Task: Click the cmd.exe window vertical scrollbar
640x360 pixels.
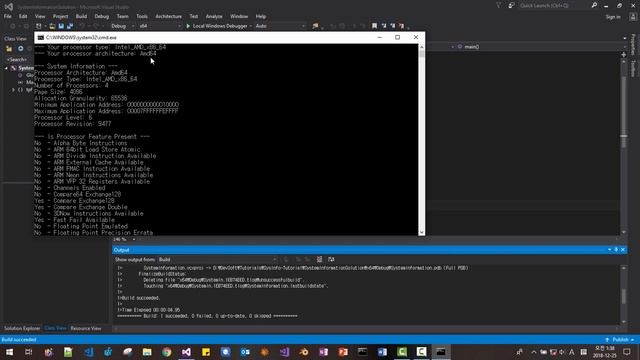Action: click(422, 139)
